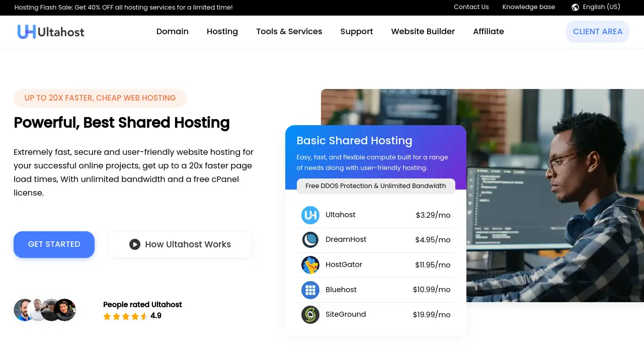
Task: Click the How Ultahost Works button
Action: (180, 244)
